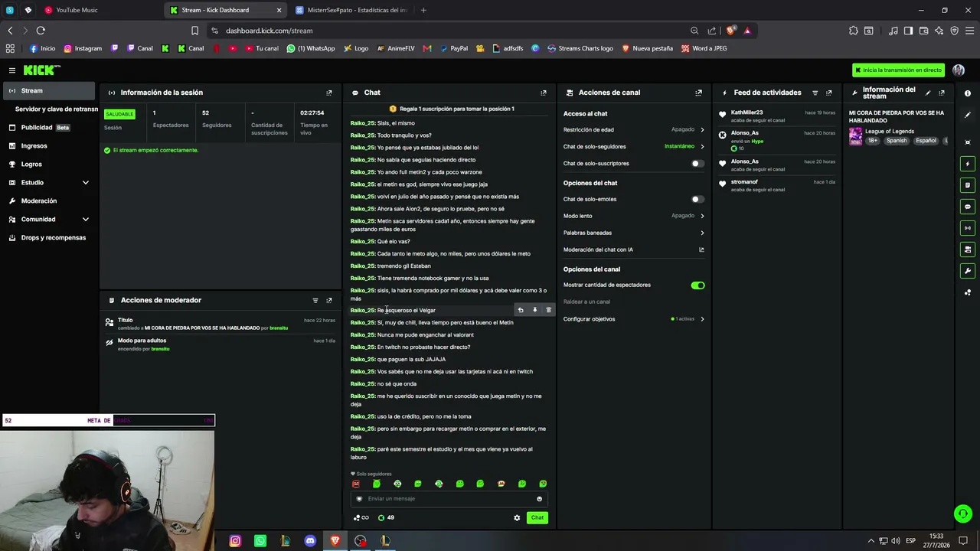The width and height of the screenshot is (980, 551).
Task: Open Instagram from the taskbar
Action: tap(235, 541)
